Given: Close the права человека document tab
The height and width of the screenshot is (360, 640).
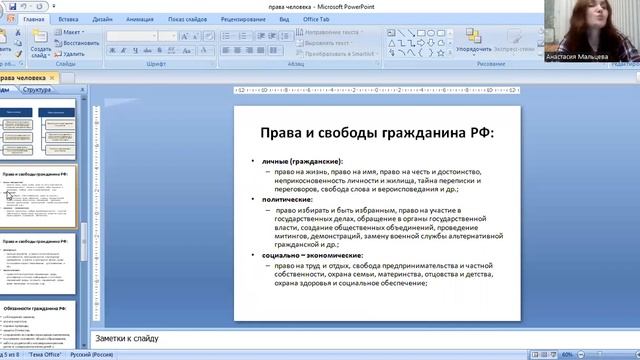Looking at the screenshot, I should (x=52, y=78).
